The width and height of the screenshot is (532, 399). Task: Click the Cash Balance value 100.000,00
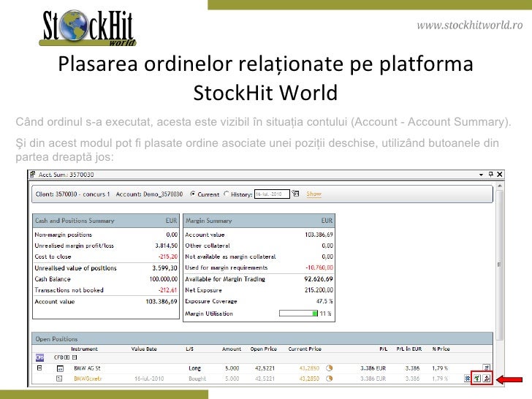(x=164, y=279)
